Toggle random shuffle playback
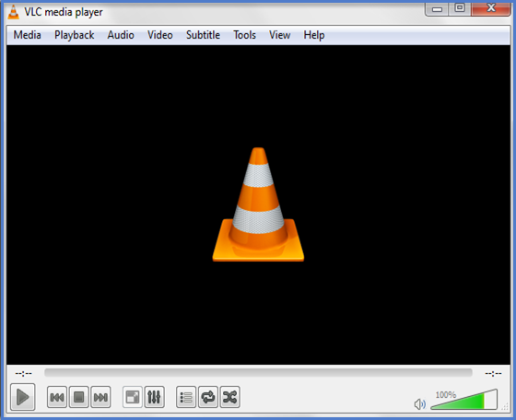The height and width of the screenshot is (420, 516). [x=229, y=397]
